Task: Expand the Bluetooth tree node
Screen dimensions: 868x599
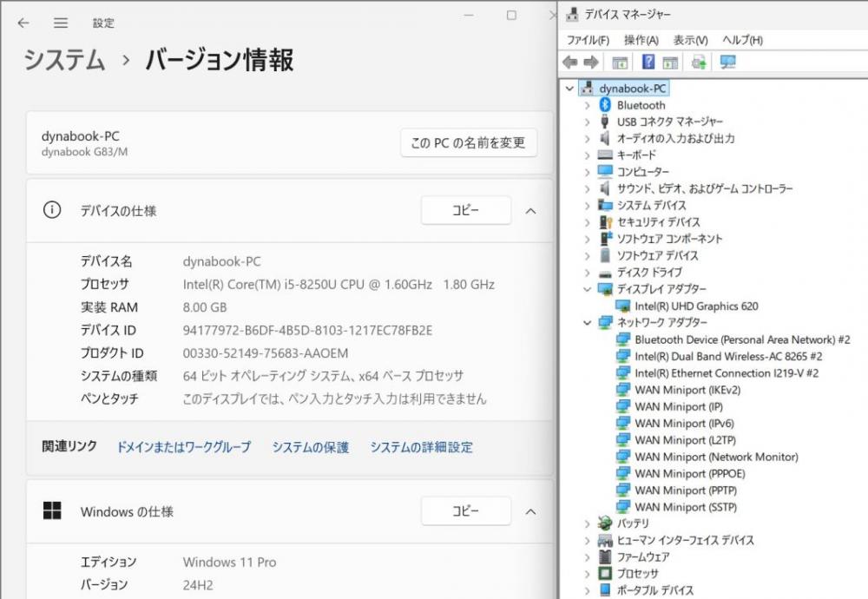Action: (588, 105)
